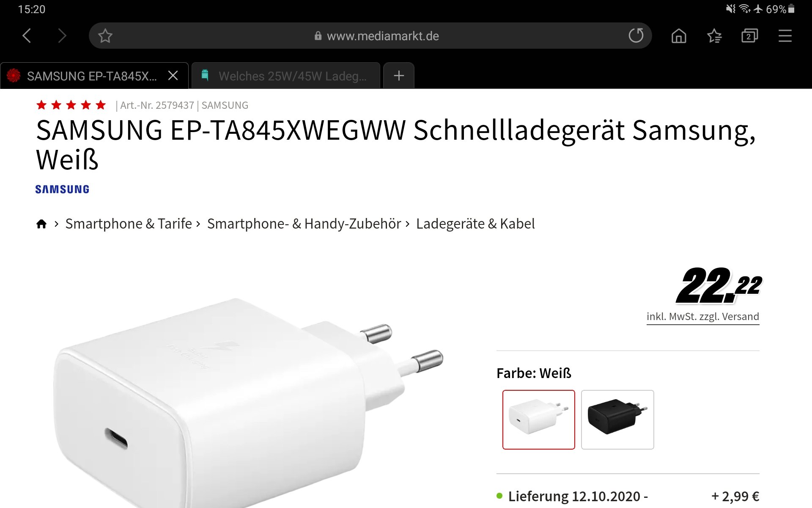The height and width of the screenshot is (508, 812).
Task: Open Smartphone & Tarife breadcrumb link
Action: (x=129, y=224)
